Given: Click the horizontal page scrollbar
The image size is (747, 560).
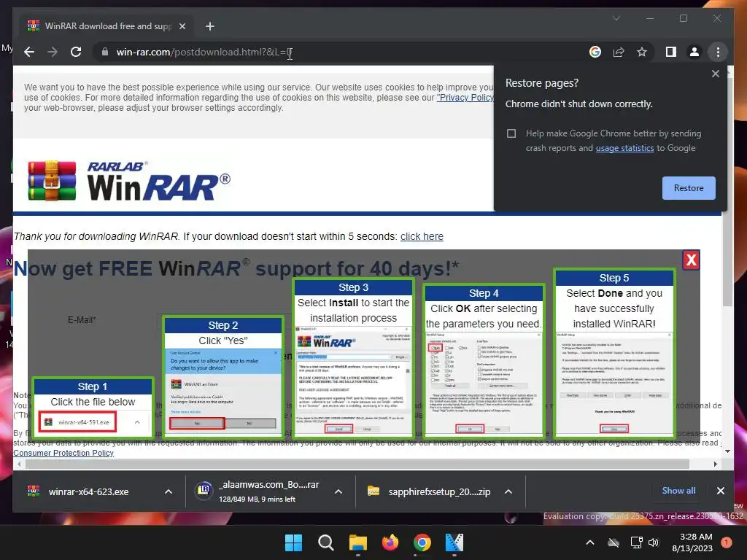Looking at the screenshot, I should [357, 464].
